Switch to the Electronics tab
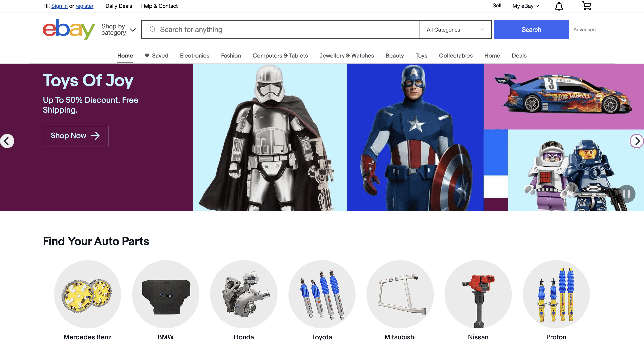This screenshot has height=364, width=644. tap(195, 56)
